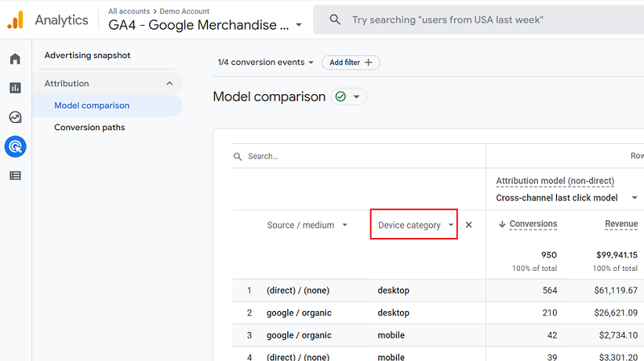
Task: Click the 42 conversions value
Action: [552, 335]
